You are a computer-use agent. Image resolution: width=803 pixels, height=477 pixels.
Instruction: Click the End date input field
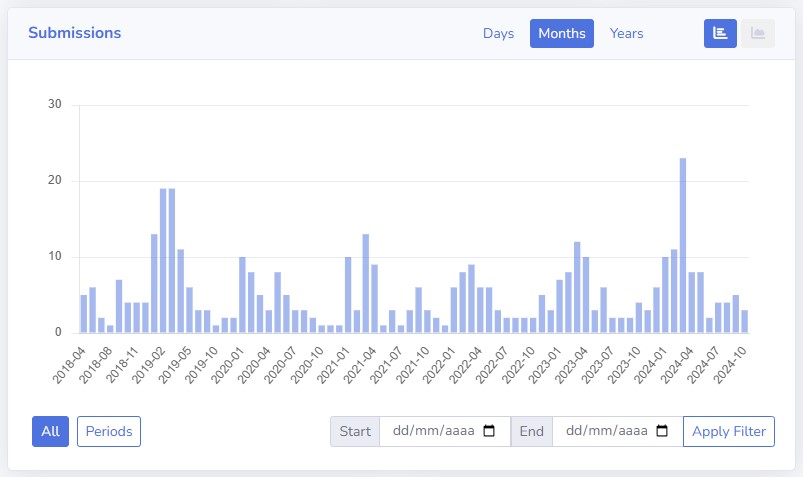point(618,431)
